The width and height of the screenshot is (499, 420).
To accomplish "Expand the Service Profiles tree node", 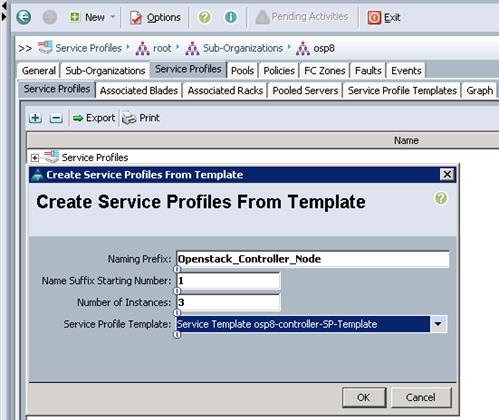I will 35,158.
